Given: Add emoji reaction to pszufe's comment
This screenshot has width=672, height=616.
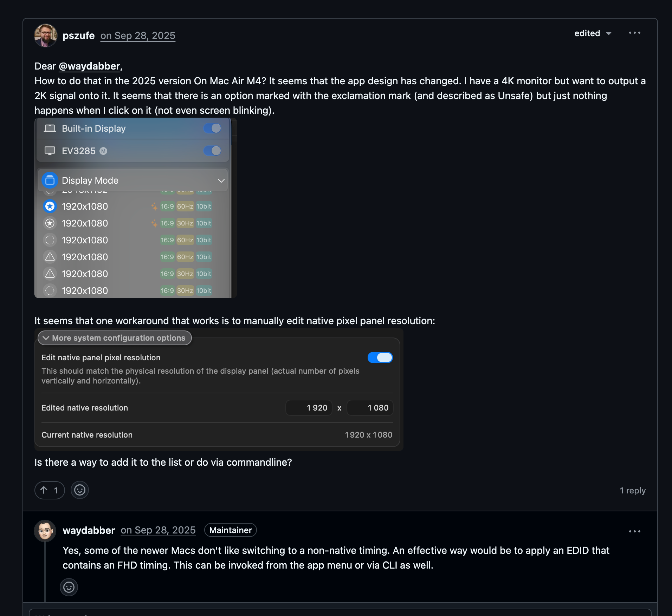Looking at the screenshot, I should click(x=80, y=490).
